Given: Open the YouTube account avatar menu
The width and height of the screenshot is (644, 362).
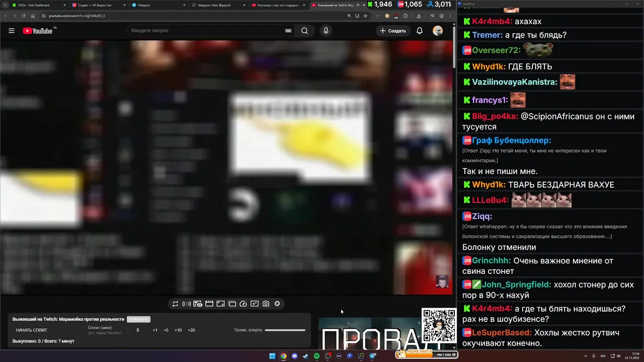Looking at the screenshot, I should [x=438, y=31].
